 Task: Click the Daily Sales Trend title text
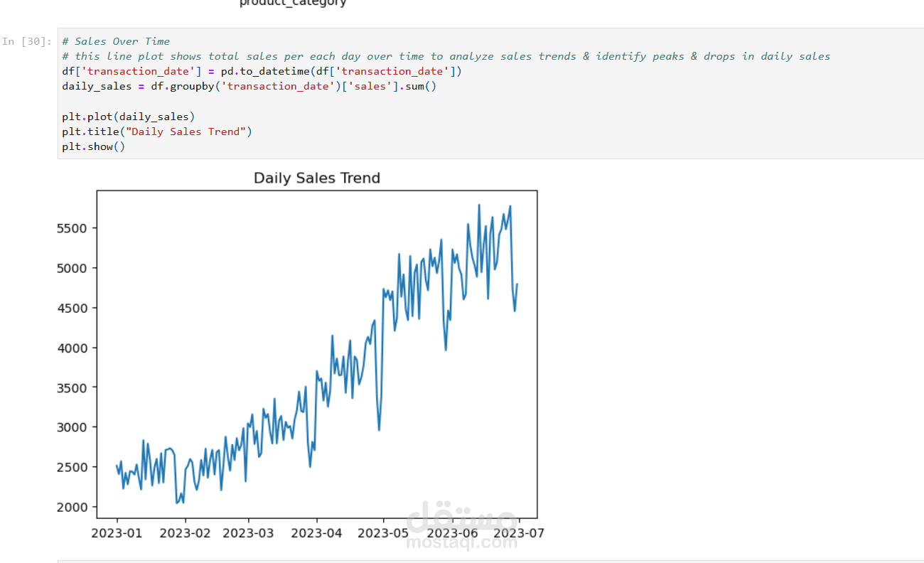pos(316,178)
